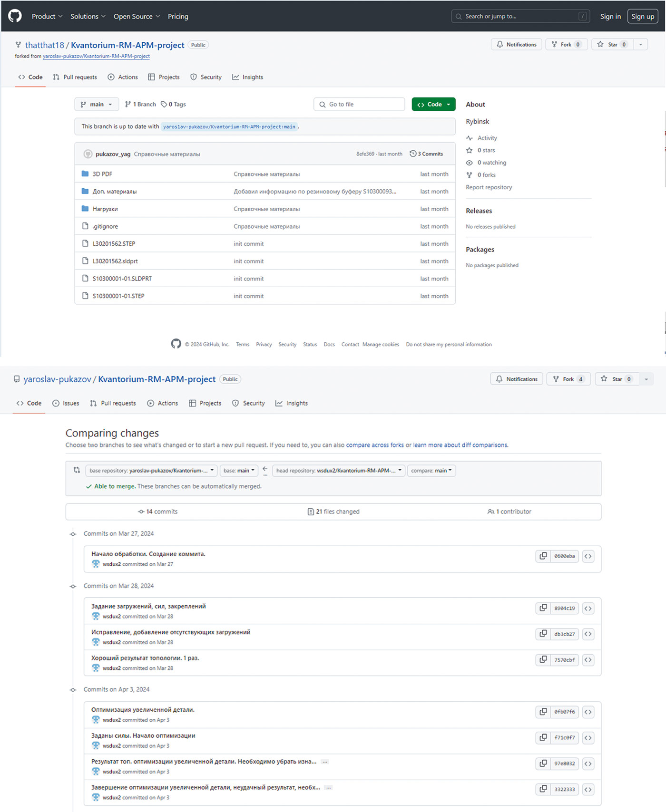Browse repository at commit db3cb27

[588, 634]
